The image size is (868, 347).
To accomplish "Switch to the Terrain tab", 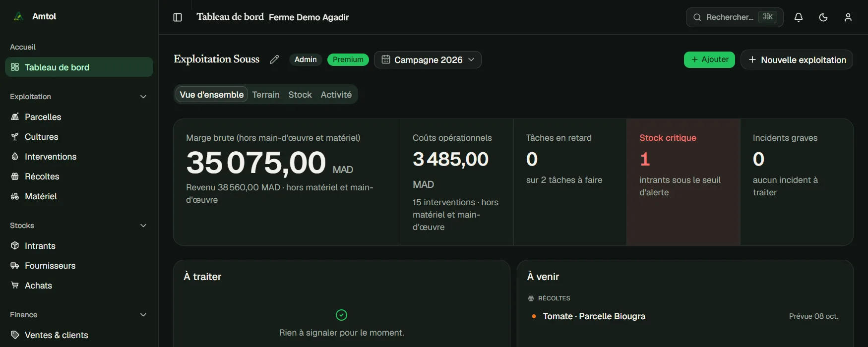I will 266,95.
